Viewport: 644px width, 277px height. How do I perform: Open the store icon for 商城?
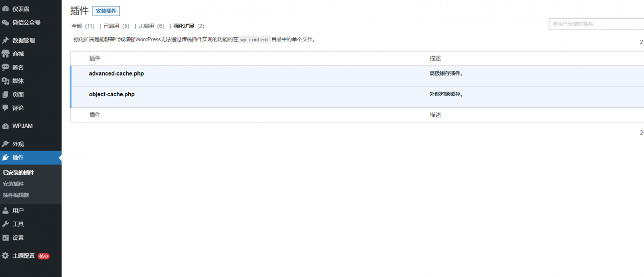pyautogui.click(x=6, y=54)
